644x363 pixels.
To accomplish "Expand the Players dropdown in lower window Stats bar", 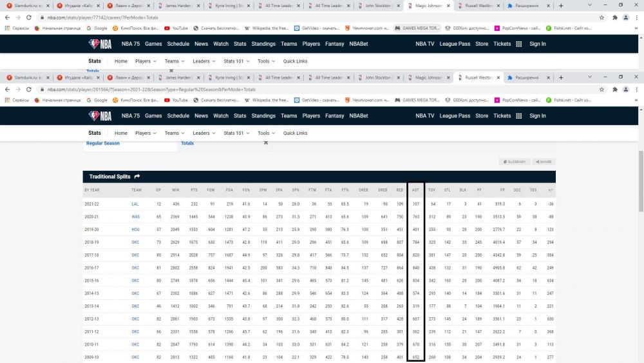I will click(146, 133).
